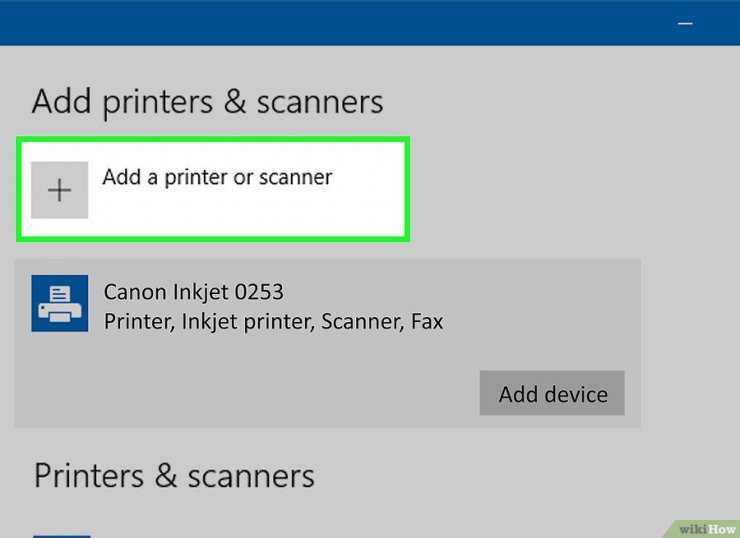Image resolution: width=740 pixels, height=538 pixels.
Task: Click the "Add printers & scanners" heading
Action: point(207,101)
